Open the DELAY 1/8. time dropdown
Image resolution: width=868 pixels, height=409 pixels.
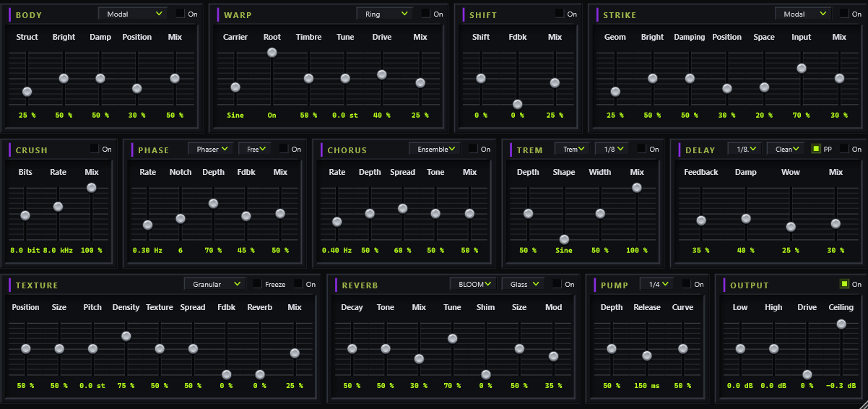(x=745, y=149)
